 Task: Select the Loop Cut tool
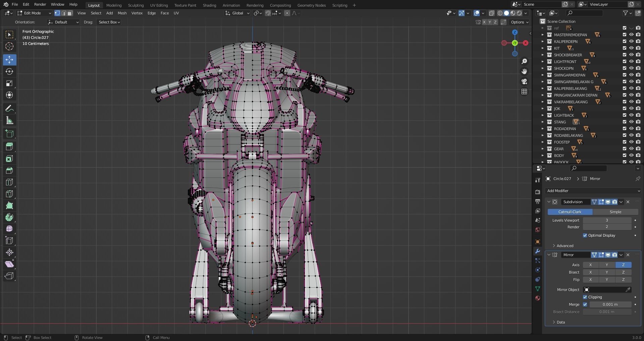(x=9, y=182)
